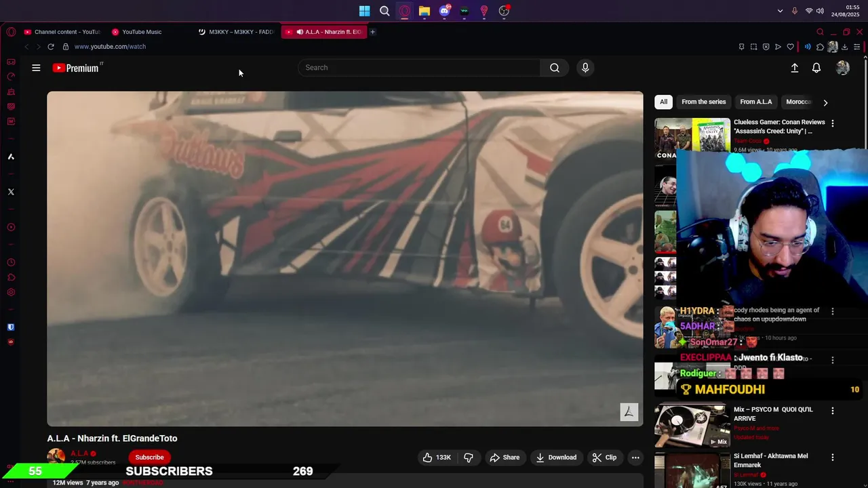The width and height of the screenshot is (868, 488).
Task: Open the pinboard icon in address bar
Action: pyautogui.click(x=741, y=47)
